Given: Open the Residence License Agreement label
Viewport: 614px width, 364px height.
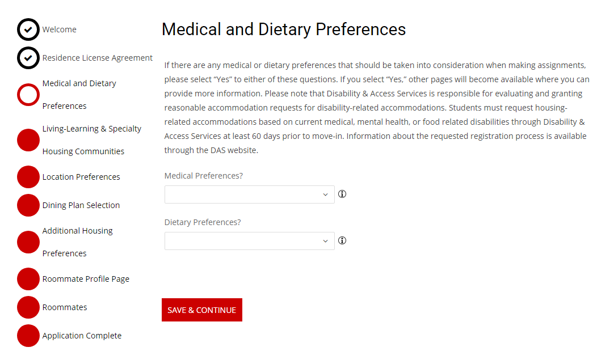Looking at the screenshot, I should point(97,58).
